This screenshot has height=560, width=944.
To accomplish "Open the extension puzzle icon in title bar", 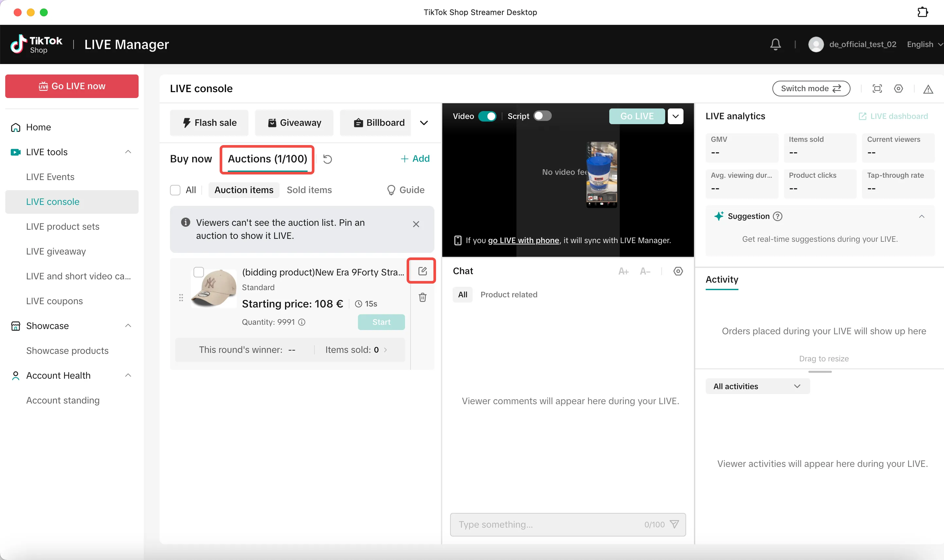I will (x=922, y=12).
